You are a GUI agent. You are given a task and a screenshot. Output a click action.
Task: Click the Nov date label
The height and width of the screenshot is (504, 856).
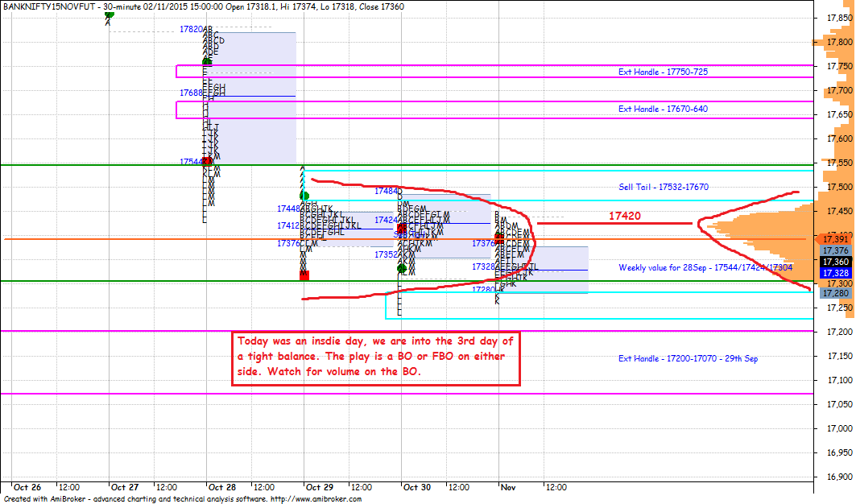507,487
